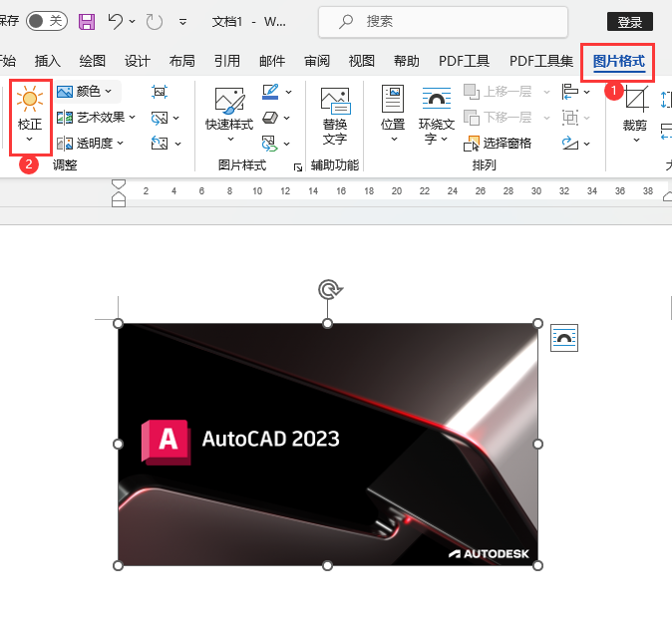Click the Color (颜色) button
This screenshot has height=626, width=672.
pos(85,92)
